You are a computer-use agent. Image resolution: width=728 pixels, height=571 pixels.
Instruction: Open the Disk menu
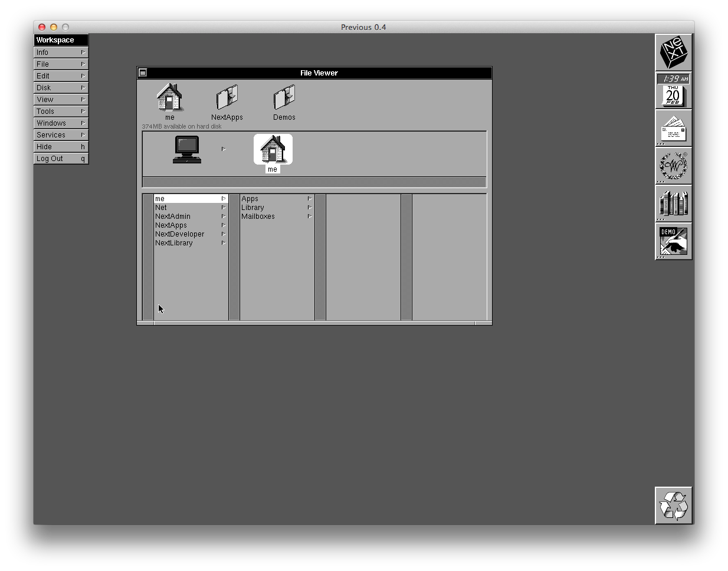61,87
